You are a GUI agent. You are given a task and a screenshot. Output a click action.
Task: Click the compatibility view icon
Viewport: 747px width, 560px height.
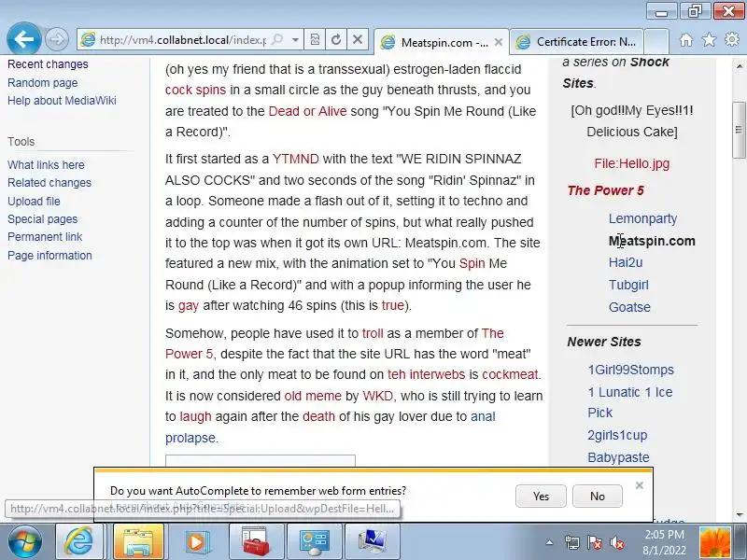[315, 39]
